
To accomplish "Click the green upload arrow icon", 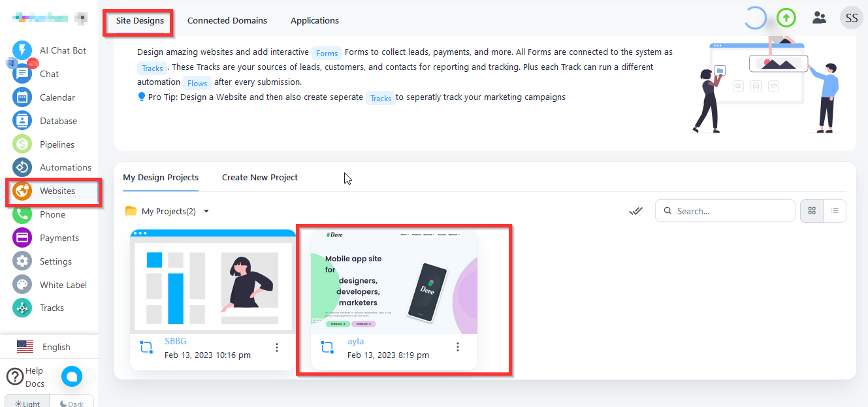I will coord(786,18).
